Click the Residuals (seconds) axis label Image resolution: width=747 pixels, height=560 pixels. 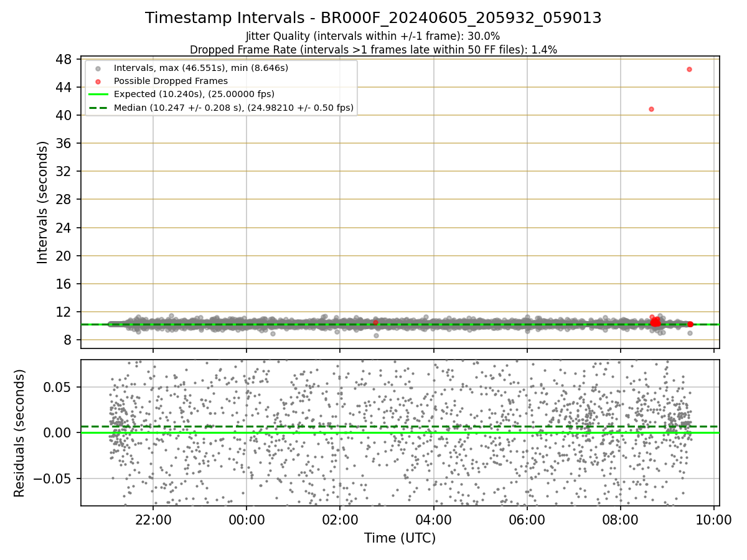point(19,433)
